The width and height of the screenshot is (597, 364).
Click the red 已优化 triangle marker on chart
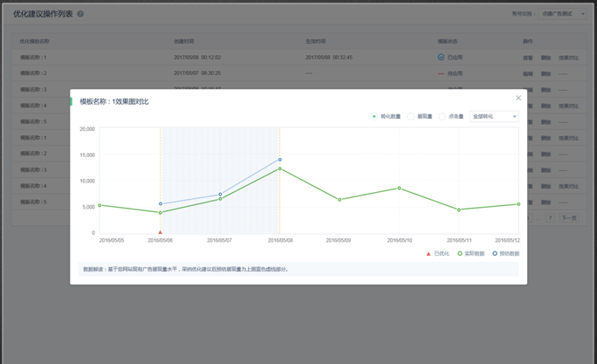pyautogui.click(x=161, y=232)
